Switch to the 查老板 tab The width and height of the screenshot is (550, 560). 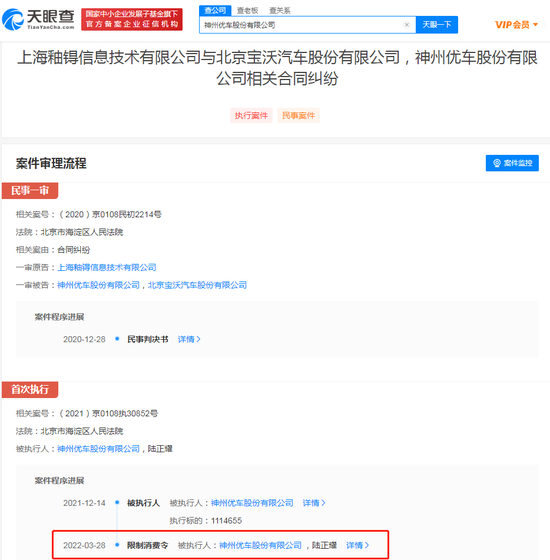(248, 10)
